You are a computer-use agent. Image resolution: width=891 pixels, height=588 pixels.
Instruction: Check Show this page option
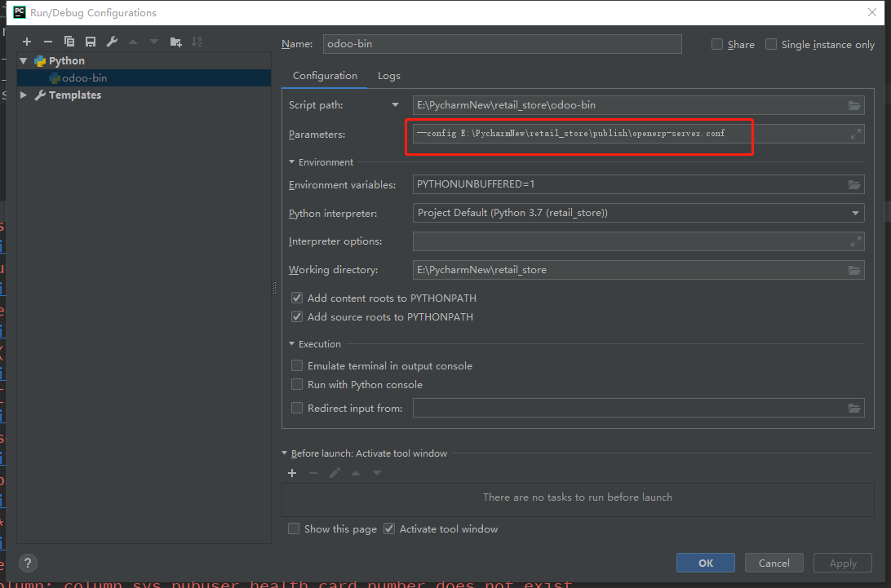pyautogui.click(x=294, y=529)
